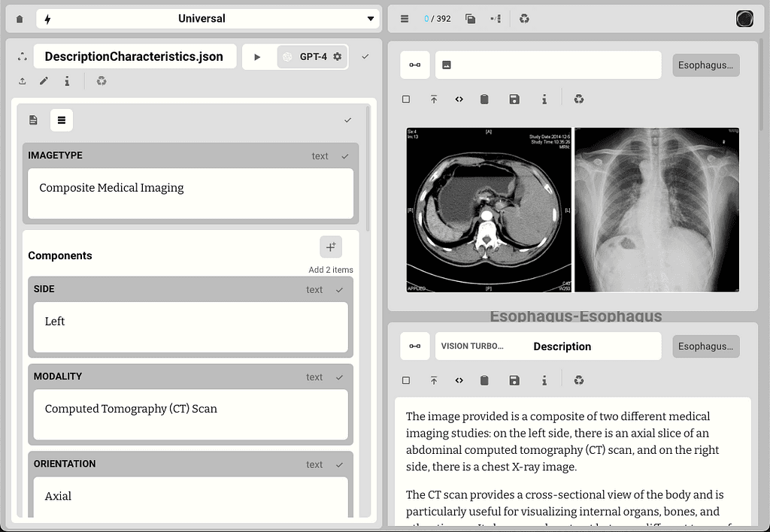Click the Components heading
This screenshot has width=770, height=532.
click(60, 255)
